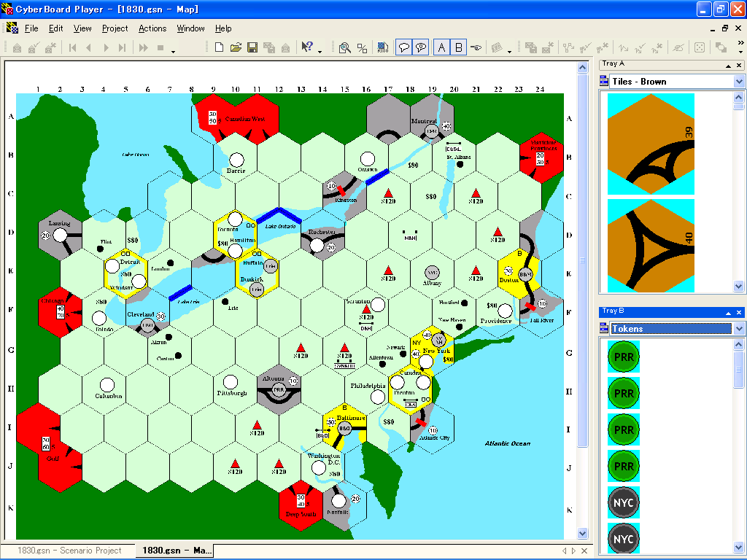
Task: Open the View menu
Action: (82, 28)
